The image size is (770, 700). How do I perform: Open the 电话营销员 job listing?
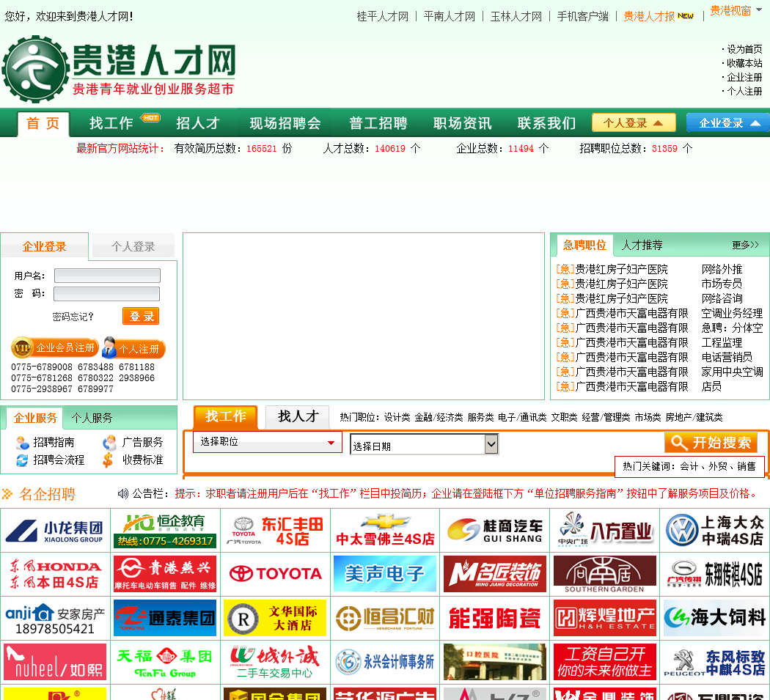click(x=727, y=358)
